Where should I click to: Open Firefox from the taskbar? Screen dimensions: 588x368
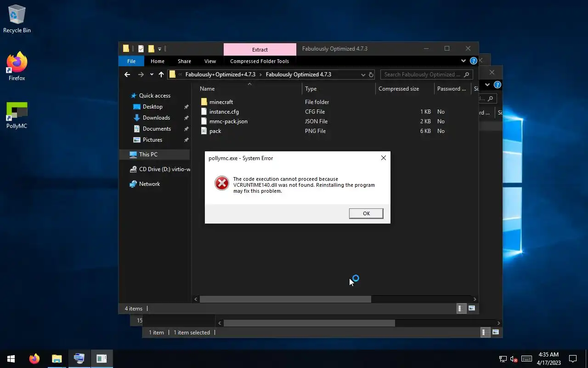point(34,359)
